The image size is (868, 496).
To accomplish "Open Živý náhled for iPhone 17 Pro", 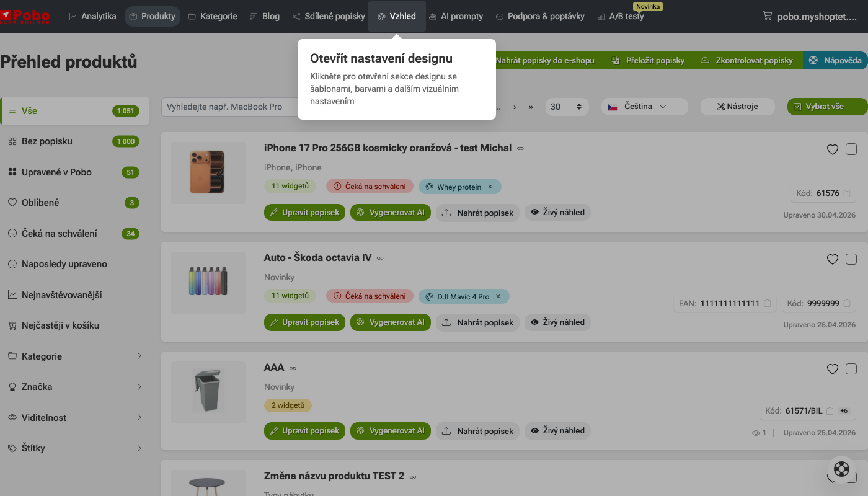I will pyautogui.click(x=558, y=213).
